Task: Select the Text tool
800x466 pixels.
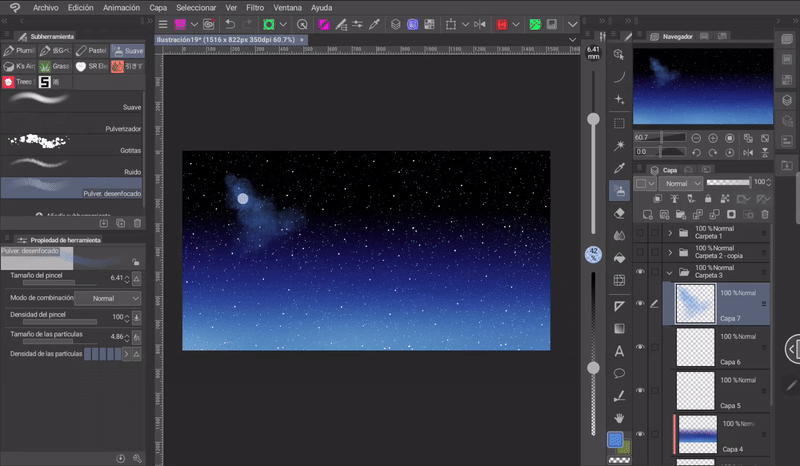Action: (619, 350)
